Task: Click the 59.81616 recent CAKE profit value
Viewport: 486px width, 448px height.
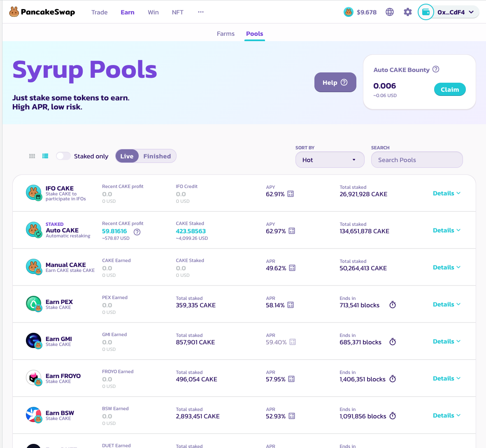Action: [114, 231]
